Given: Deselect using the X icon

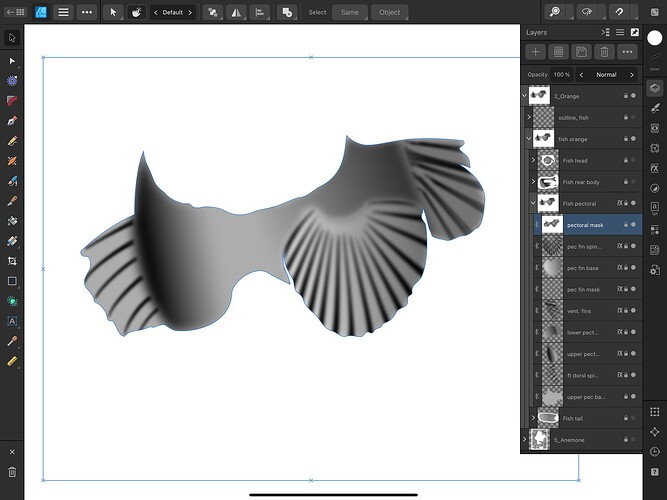Looking at the screenshot, I should point(12,452).
